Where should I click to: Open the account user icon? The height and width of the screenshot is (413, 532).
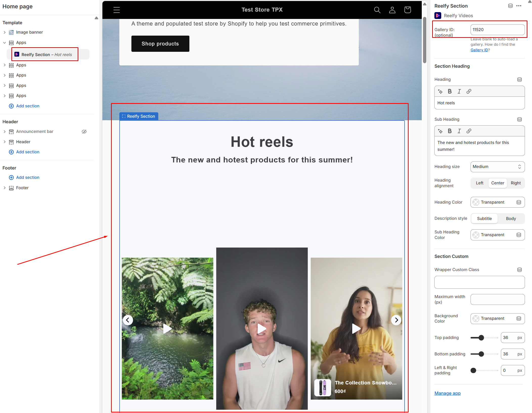(392, 10)
